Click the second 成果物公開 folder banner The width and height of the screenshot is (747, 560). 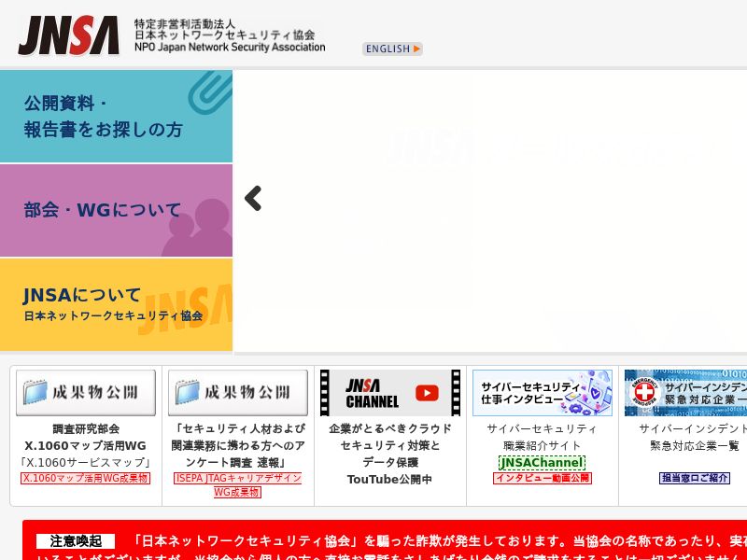tap(238, 392)
